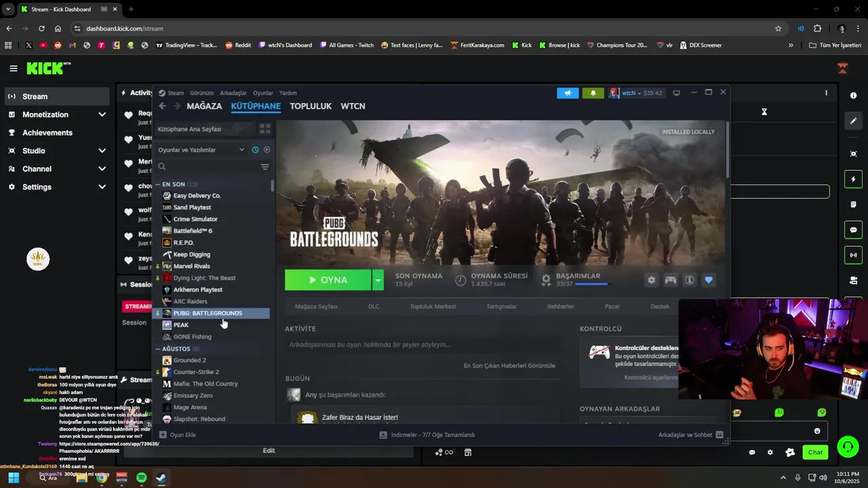Viewport: 868px width, 488px height.
Task: Click Kick dashboard info icon
Action: click(x=854, y=96)
